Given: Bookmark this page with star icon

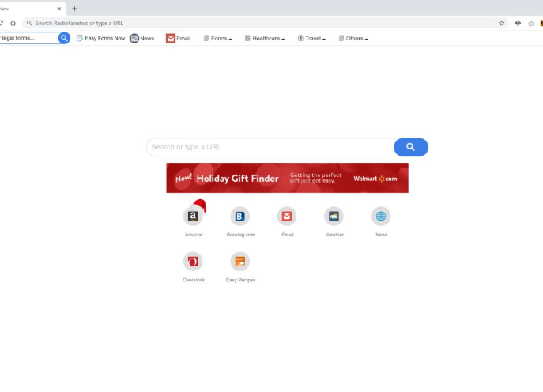Looking at the screenshot, I should 501,23.
